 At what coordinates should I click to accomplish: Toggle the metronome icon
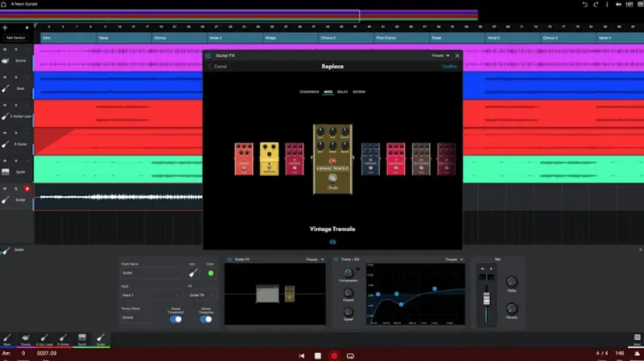637,354
